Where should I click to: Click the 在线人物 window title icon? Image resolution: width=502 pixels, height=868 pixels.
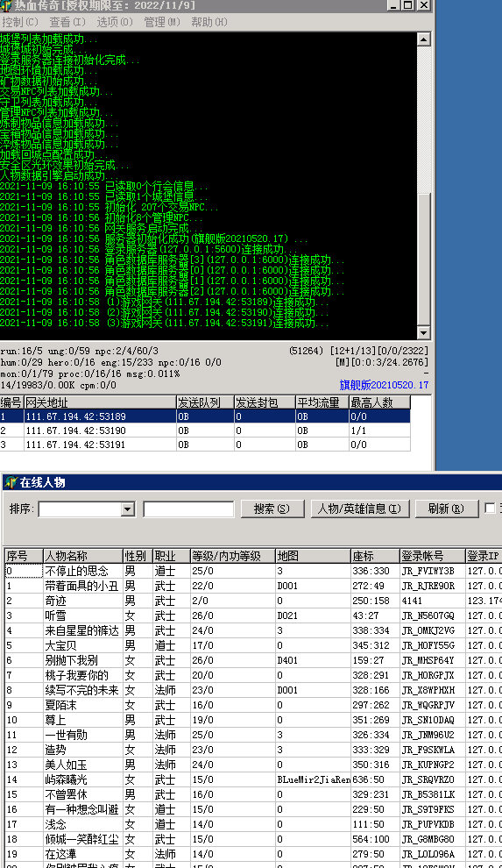point(11,482)
